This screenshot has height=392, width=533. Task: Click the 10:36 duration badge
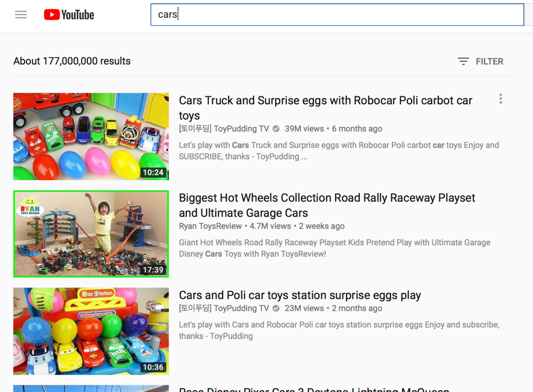click(153, 367)
